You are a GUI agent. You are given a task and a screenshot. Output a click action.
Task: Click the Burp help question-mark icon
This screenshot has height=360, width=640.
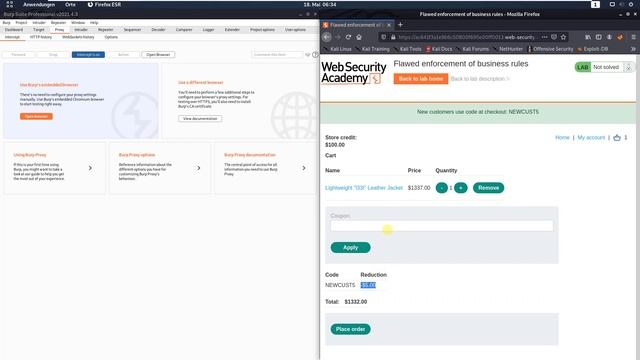(x=315, y=55)
